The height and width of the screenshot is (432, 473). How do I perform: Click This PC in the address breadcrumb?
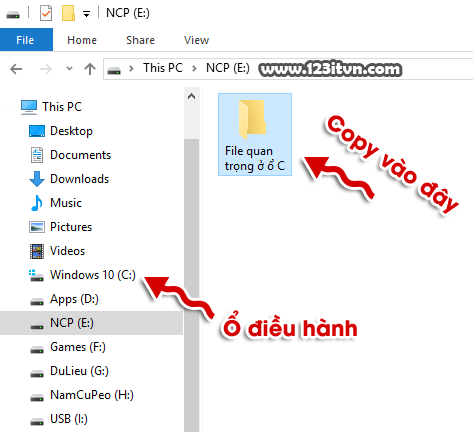(163, 68)
